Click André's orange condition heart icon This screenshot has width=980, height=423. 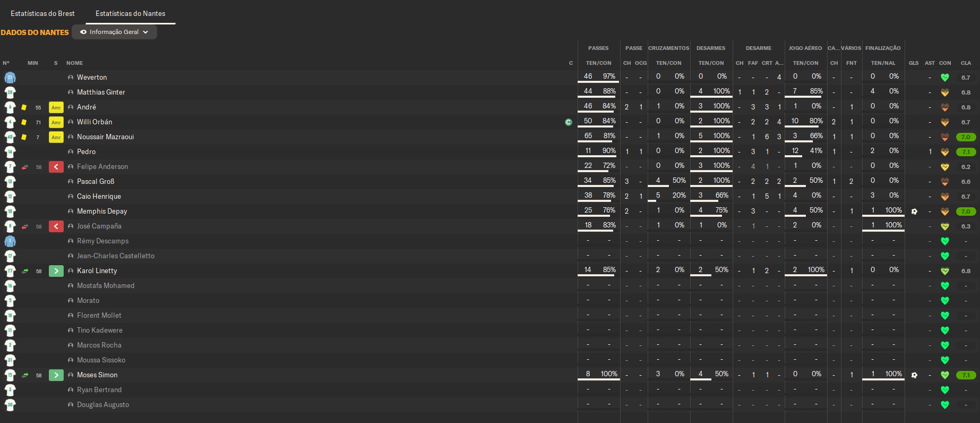tap(945, 107)
